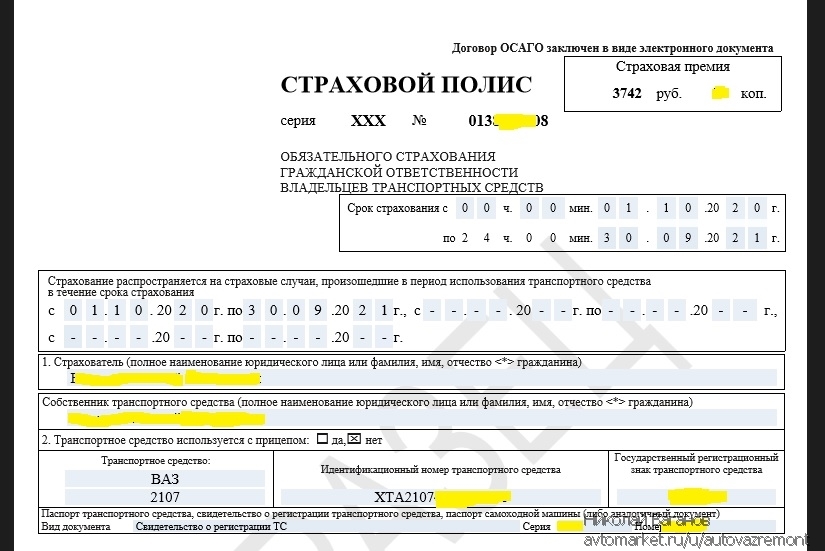
Task: Click the 'СТРАХОВОЙ ПОЛИС' title
Action: coord(406,85)
